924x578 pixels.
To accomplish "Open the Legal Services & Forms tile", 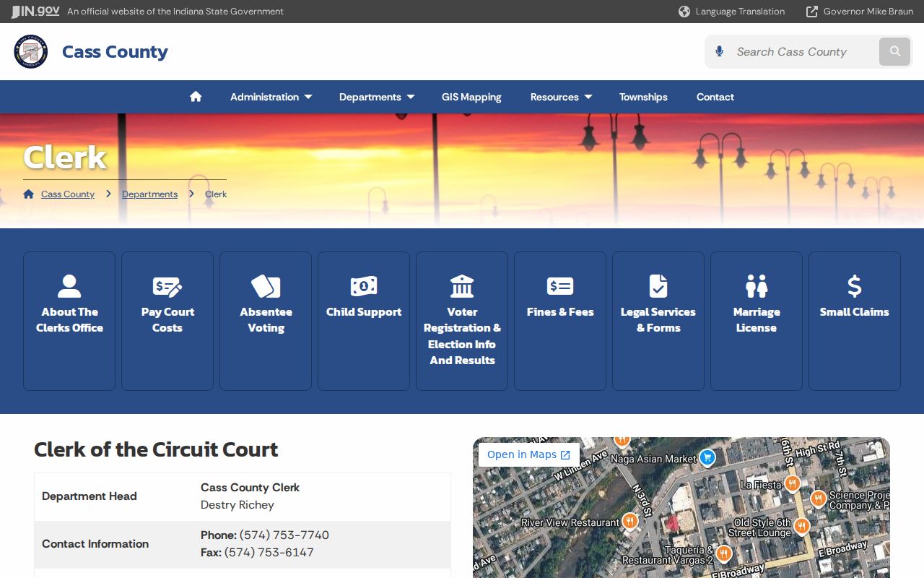I will (x=658, y=321).
